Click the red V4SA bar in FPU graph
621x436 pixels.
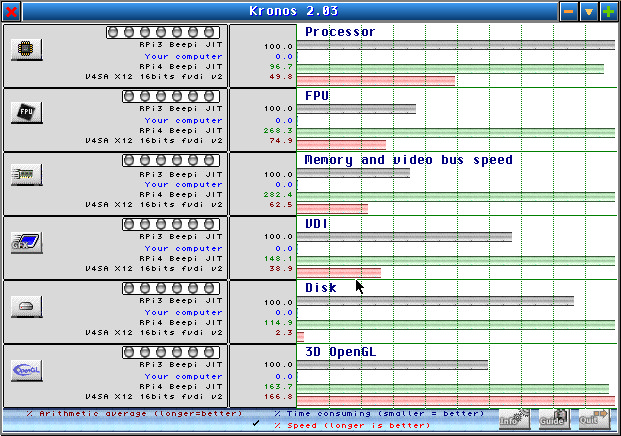[341, 145]
